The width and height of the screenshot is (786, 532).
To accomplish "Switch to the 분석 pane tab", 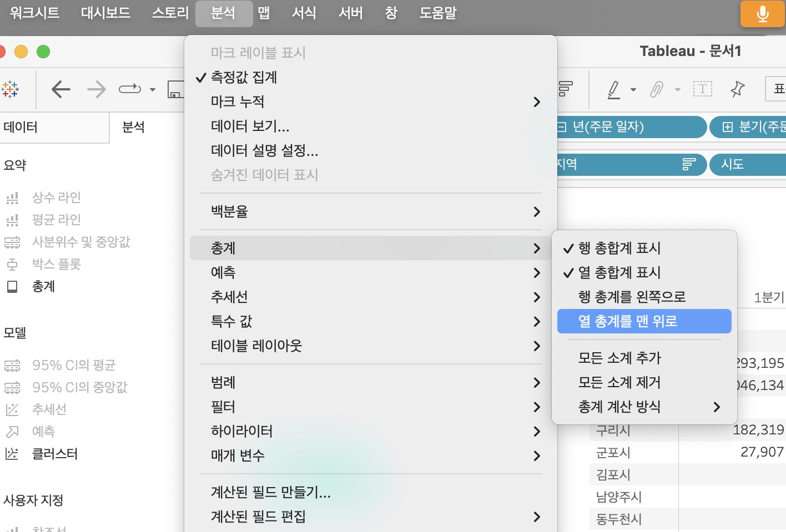I will pyautogui.click(x=134, y=127).
